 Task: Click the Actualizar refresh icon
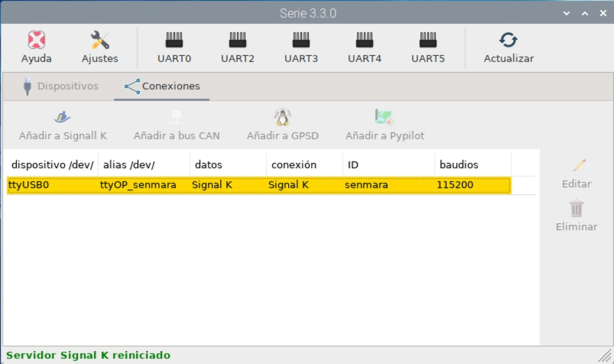509,40
